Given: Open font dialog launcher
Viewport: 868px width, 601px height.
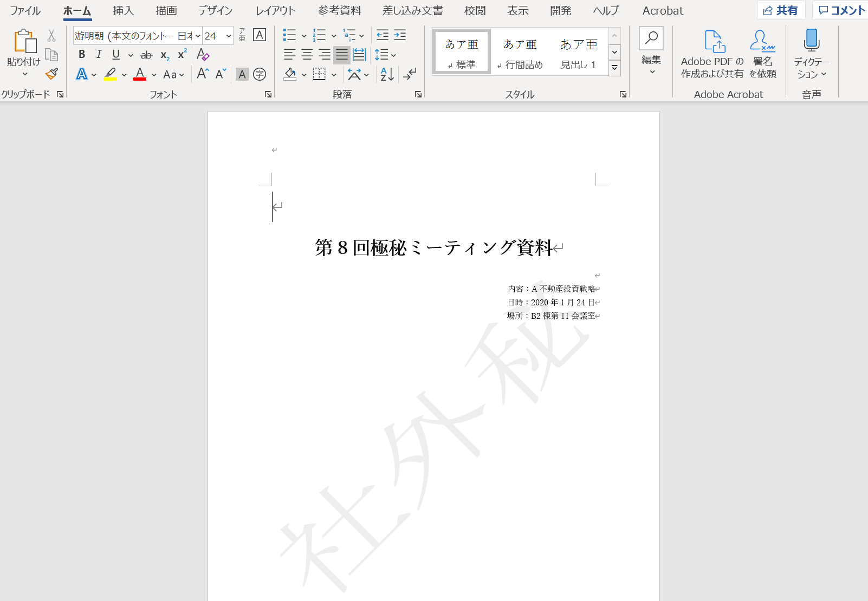Looking at the screenshot, I should 268,94.
